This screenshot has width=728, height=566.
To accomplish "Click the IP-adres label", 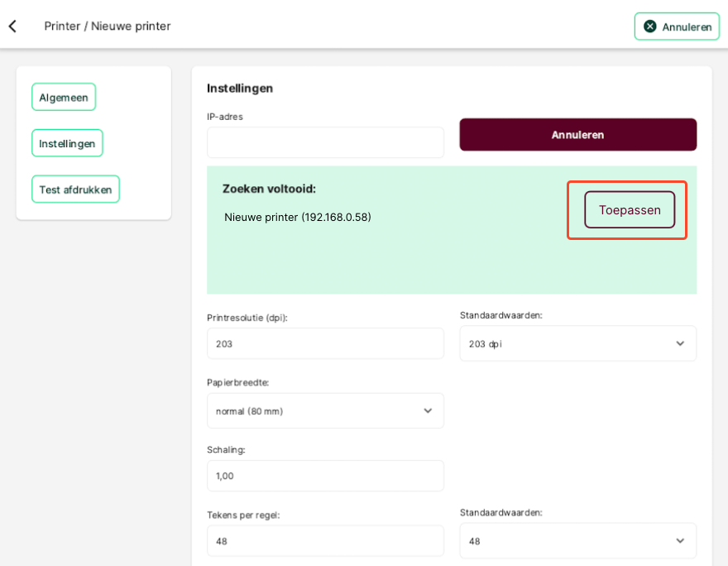I will click(225, 117).
